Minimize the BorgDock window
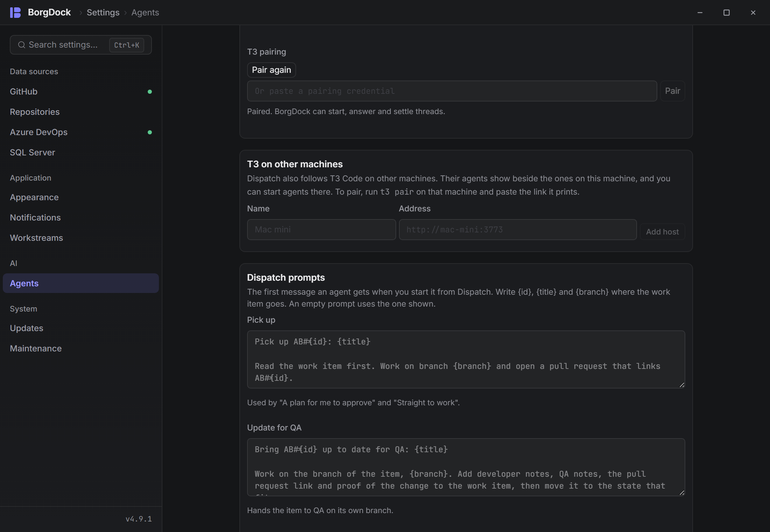 (x=700, y=13)
